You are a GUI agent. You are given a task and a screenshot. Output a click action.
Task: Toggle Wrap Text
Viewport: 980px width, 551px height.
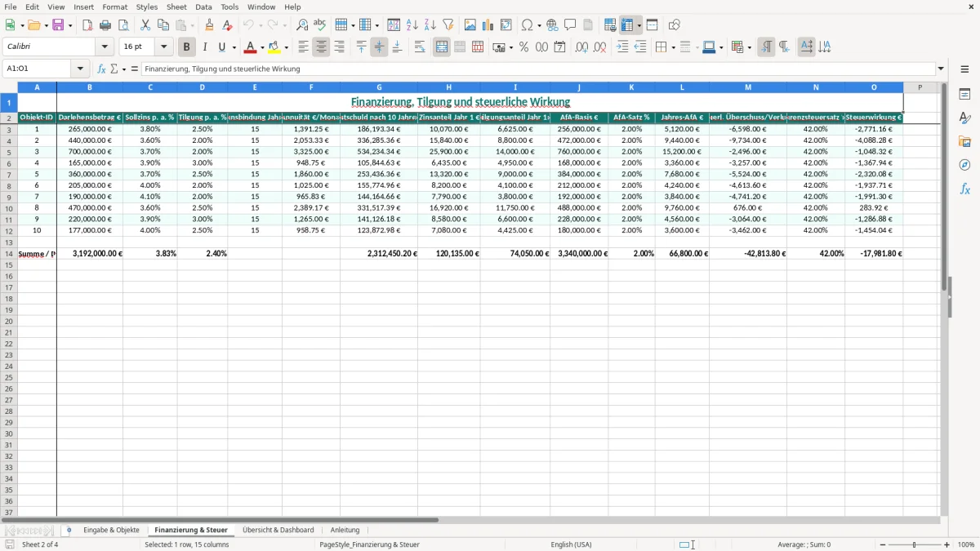click(x=420, y=47)
